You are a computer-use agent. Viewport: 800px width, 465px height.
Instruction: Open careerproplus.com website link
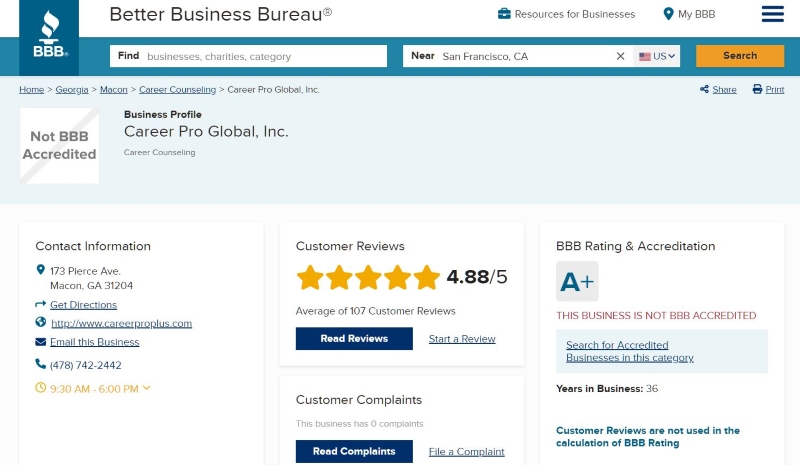pos(121,323)
